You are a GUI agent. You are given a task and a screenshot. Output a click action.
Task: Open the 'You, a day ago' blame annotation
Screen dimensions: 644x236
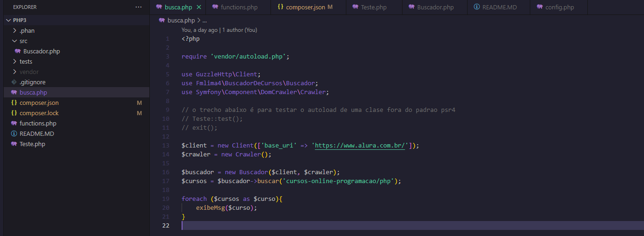coord(199,30)
